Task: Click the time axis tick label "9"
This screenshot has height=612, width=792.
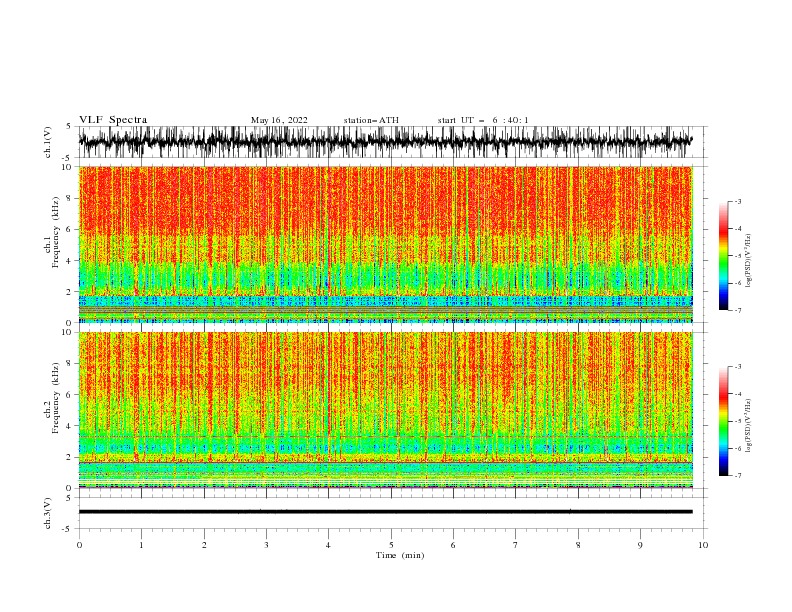Action: pyautogui.click(x=640, y=545)
